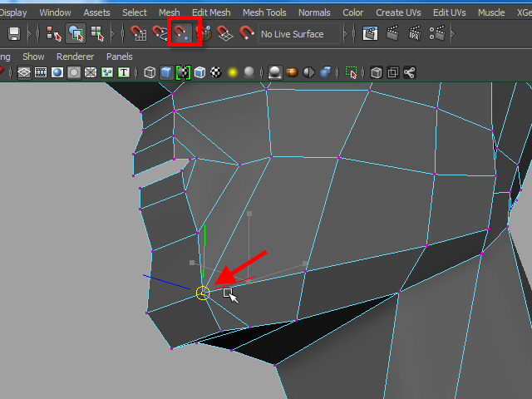Toggle the Resolution Gate icon
The width and height of the screenshot is (532, 399).
(57, 72)
